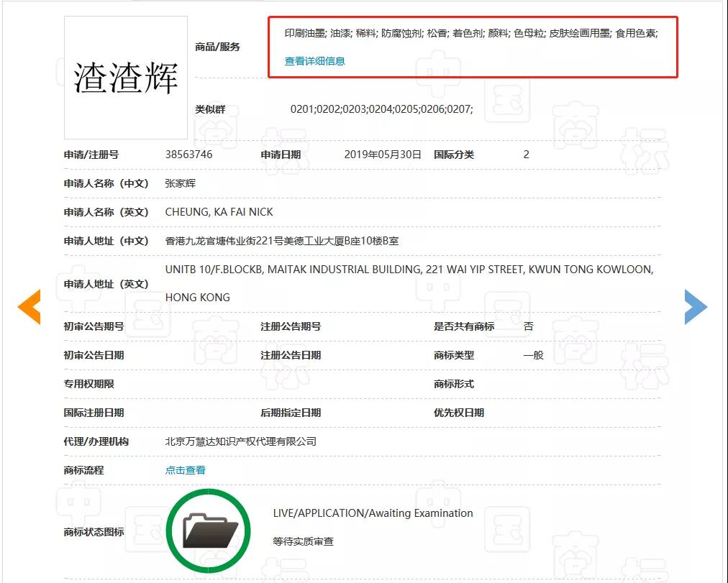Image resolution: width=728 pixels, height=583 pixels.
Task: Click the application date 2019年05月30日
Action: click(x=383, y=155)
